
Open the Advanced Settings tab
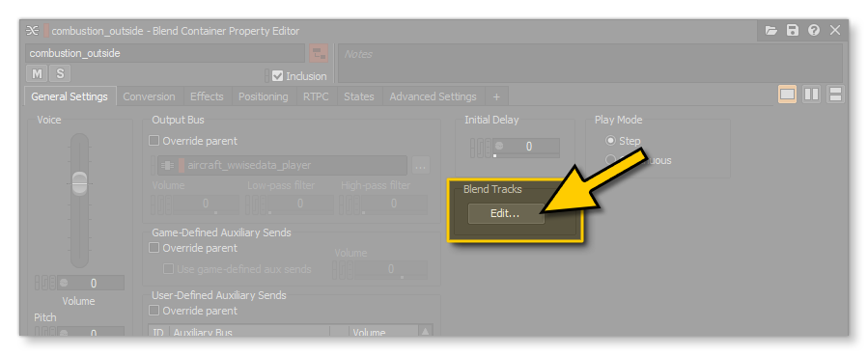tap(433, 96)
